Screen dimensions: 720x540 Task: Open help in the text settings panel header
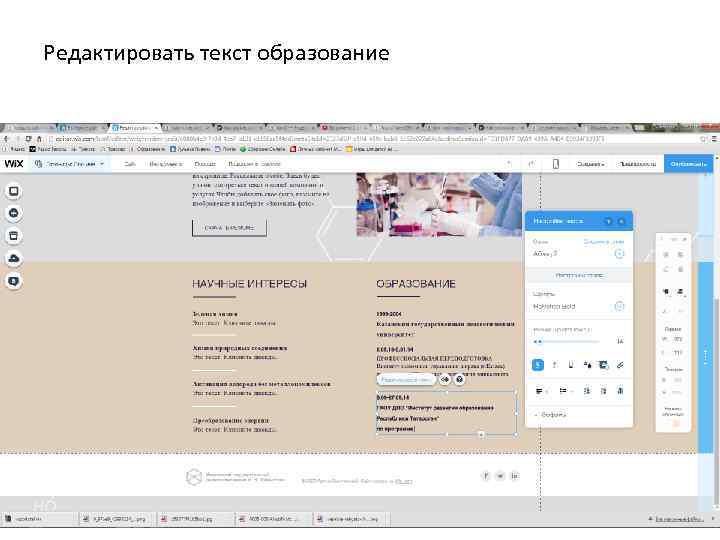click(608, 221)
